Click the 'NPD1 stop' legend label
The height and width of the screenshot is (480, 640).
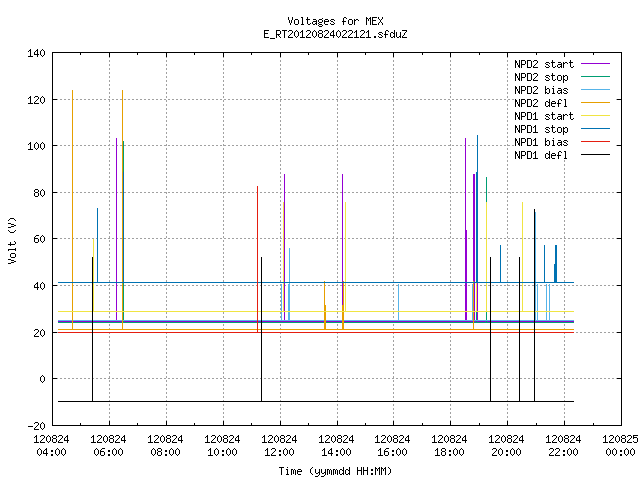(541, 129)
